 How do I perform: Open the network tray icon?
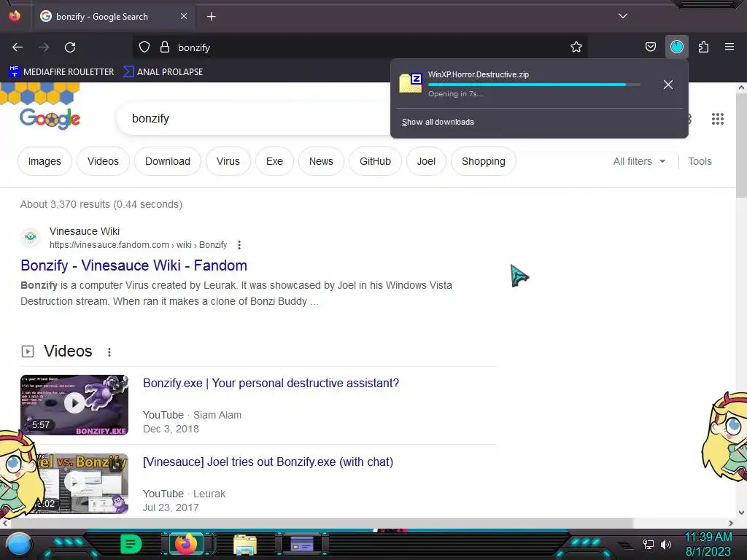(649, 544)
